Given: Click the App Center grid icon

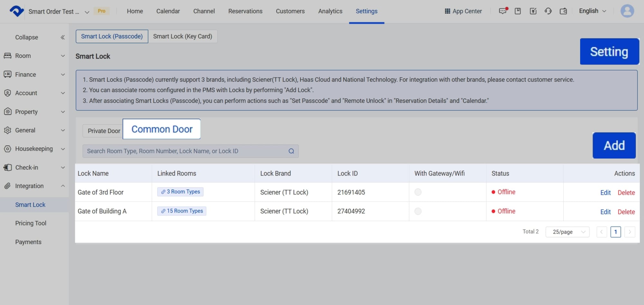Looking at the screenshot, I should (447, 11).
